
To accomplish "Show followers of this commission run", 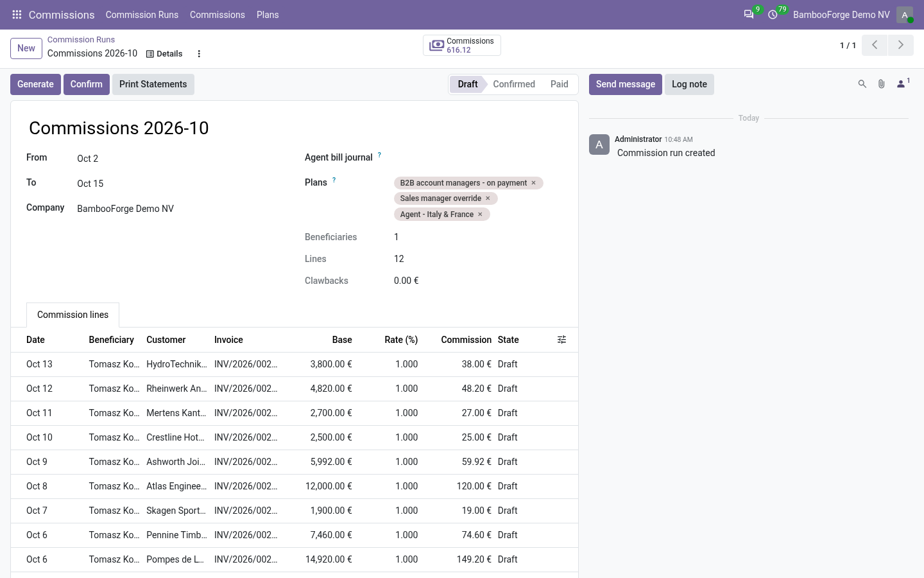I will tap(903, 83).
